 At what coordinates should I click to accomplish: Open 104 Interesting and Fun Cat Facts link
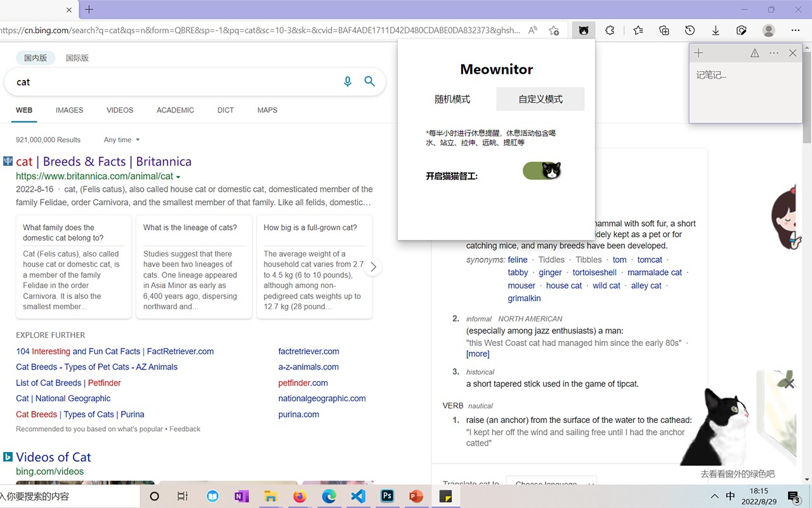pyautogui.click(x=115, y=351)
